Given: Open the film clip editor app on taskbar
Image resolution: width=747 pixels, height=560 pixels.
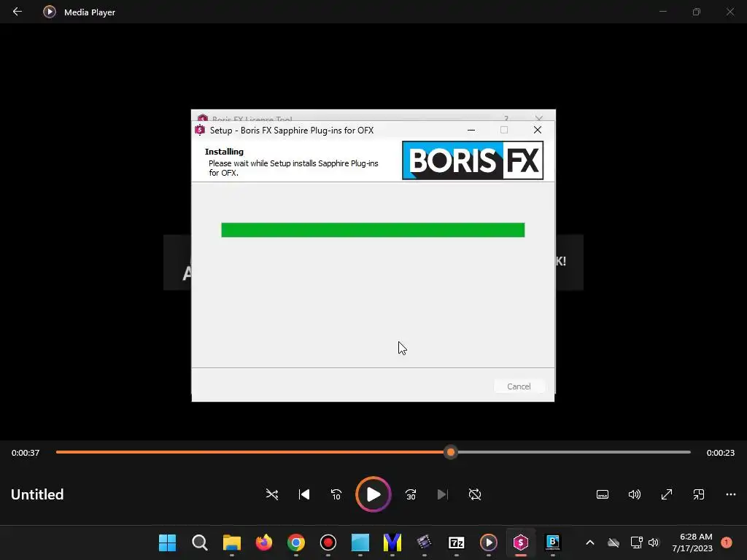Looking at the screenshot, I should pyautogui.click(x=424, y=542).
